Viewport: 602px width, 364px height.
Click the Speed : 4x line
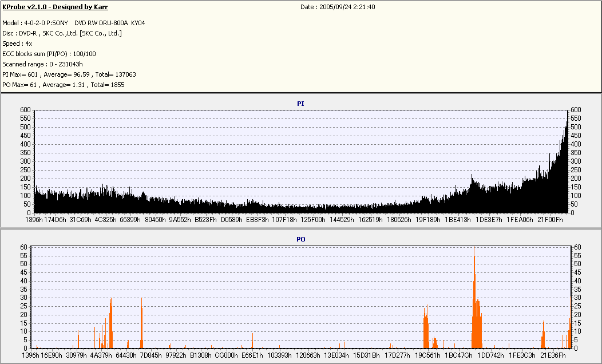click(17, 43)
